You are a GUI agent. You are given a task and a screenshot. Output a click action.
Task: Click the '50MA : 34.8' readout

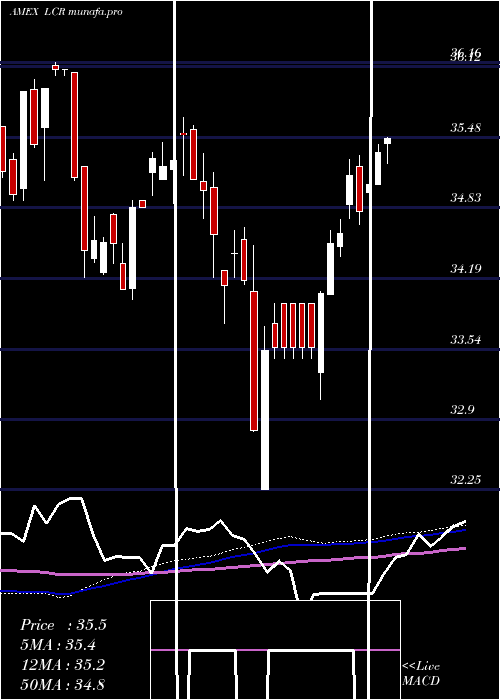pyautogui.click(x=63, y=684)
